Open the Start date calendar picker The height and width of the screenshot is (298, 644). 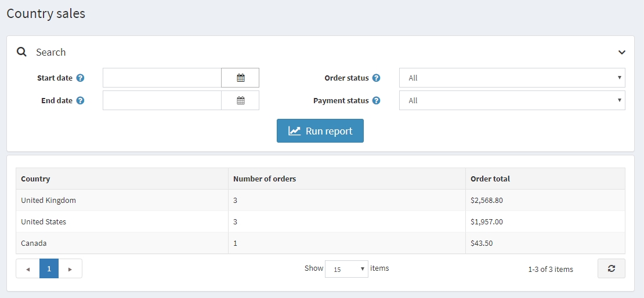pos(240,78)
